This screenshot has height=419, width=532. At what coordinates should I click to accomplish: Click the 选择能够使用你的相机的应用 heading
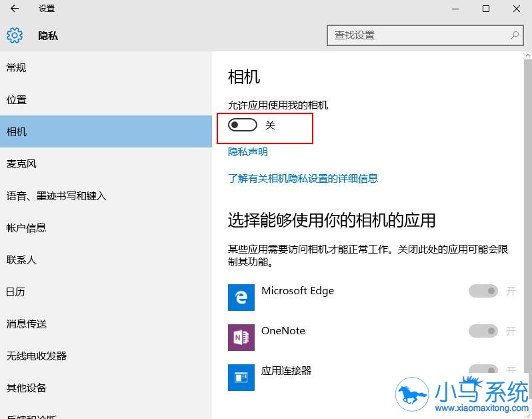(331, 220)
